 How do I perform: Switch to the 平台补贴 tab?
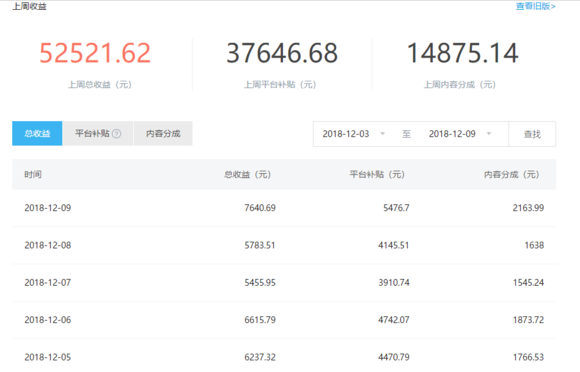tap(98, 133)
